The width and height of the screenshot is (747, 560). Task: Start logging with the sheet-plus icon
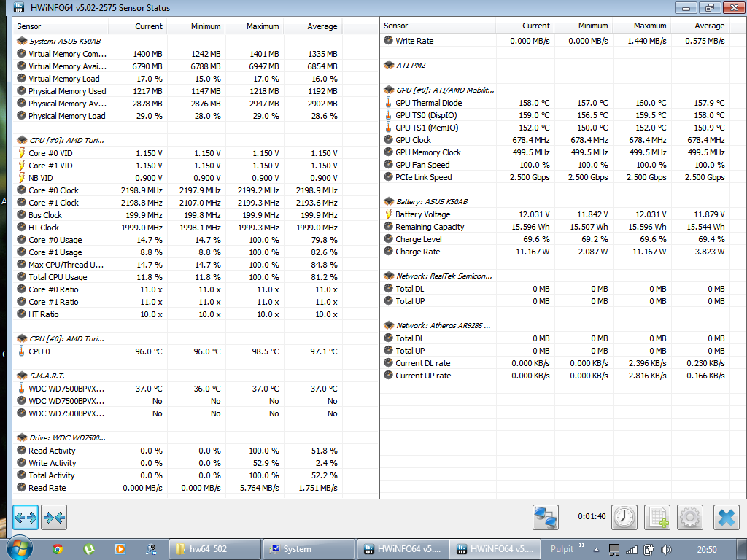point(657,517)
